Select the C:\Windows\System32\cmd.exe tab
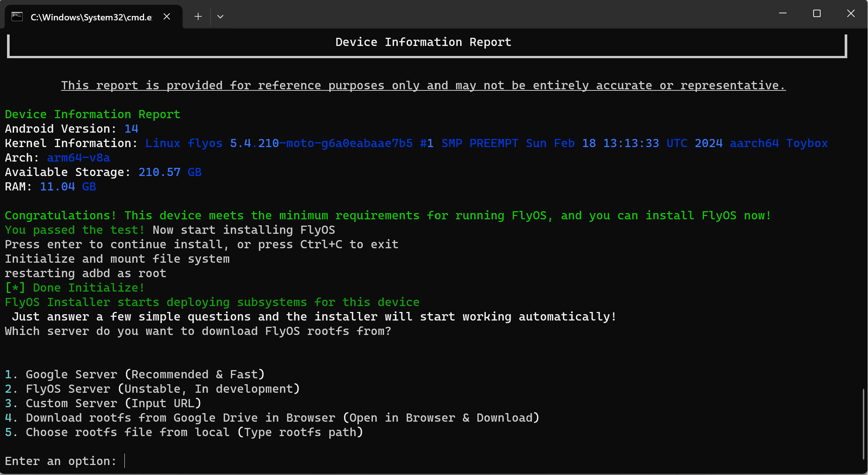This screenshot has height=475, width=868. 93,17
